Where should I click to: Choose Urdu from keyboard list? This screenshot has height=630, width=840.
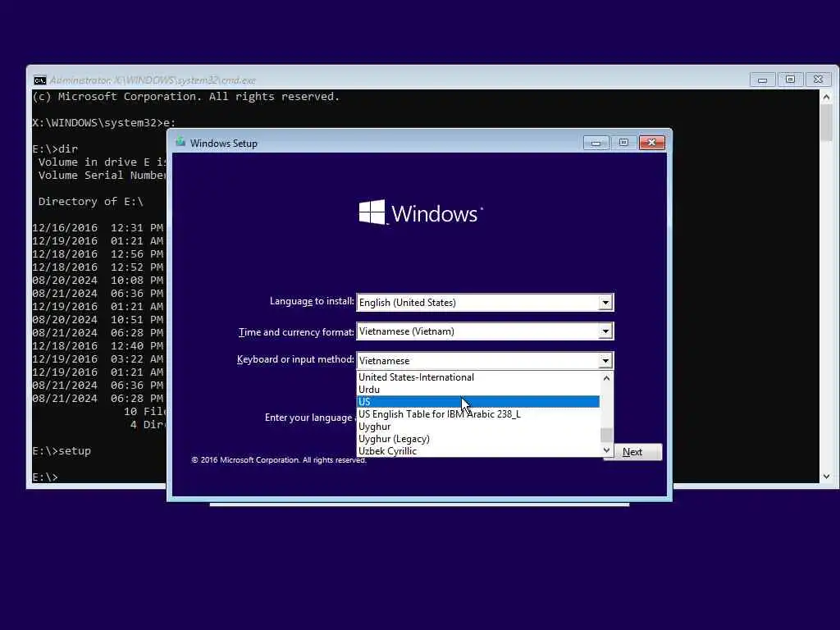(x=477, y=390)
